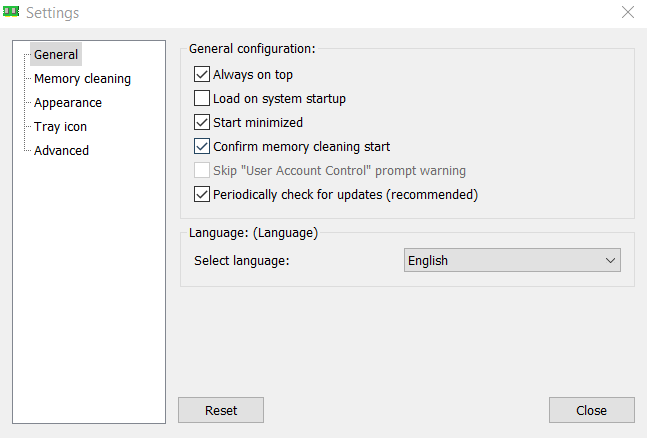Turn off Periodically check for updates
Screen dimensions: 647x438
tap(202, 194)
